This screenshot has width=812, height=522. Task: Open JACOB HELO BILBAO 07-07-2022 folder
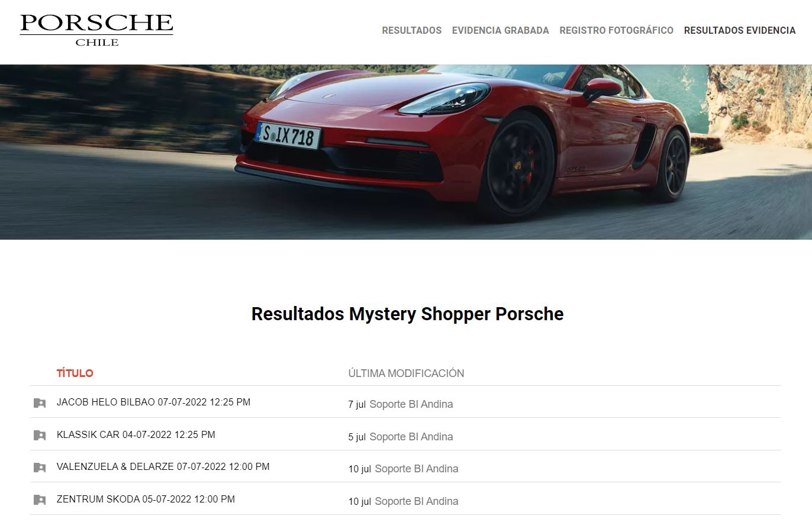coord(153,402)
